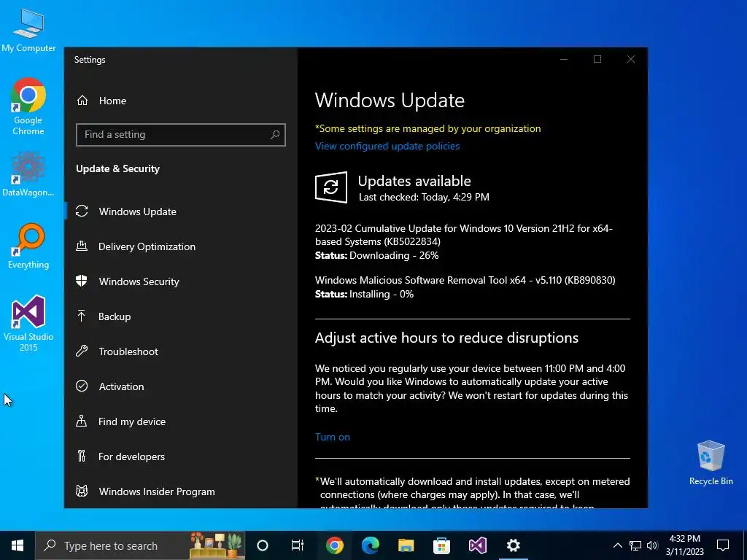
Task: Open Task View on taskbar
Action: pyautogui.click(x=298, y=545)
